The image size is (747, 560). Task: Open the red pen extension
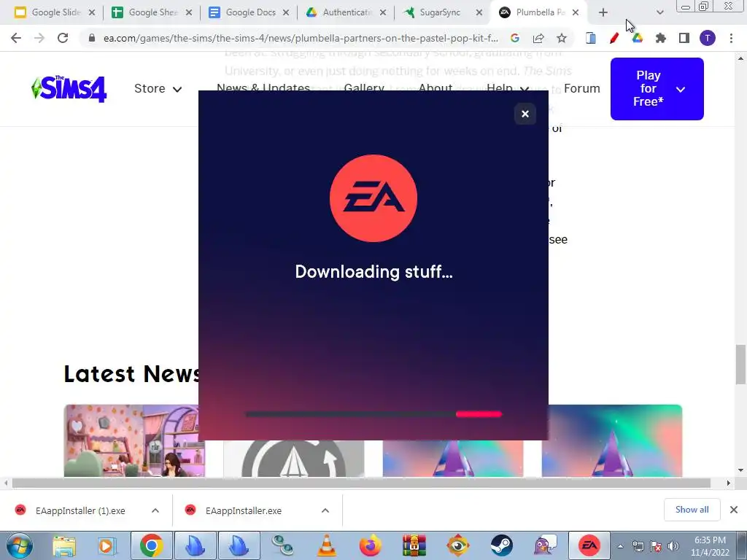tap(614, 38)
